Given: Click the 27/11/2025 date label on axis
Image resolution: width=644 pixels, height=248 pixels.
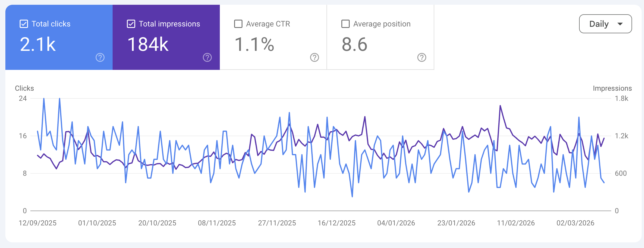Looking at the screenshot, I should pyautogui.click(x=277, y=223).
